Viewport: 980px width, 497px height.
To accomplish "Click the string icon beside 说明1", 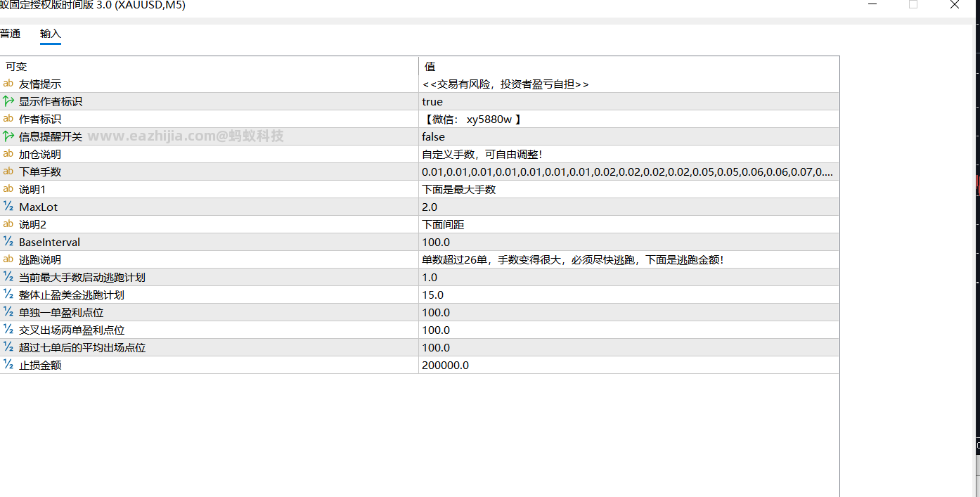I will click(8, 189).
